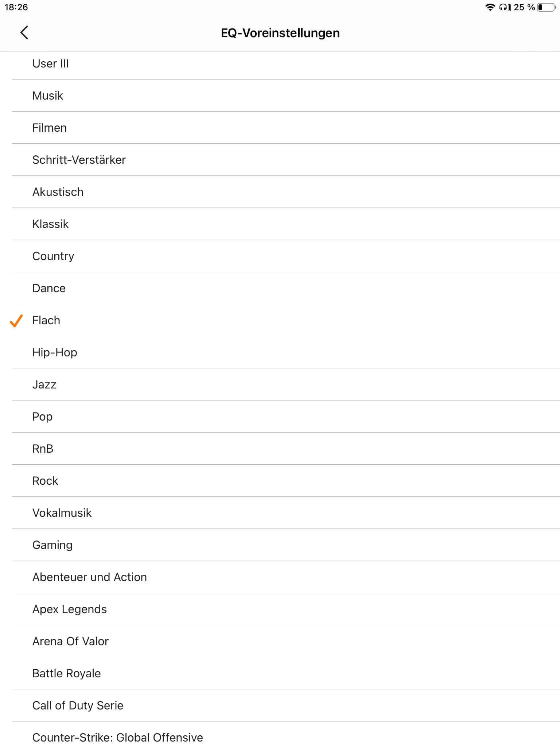Select the Flach EQ preset
The height and width of the screenshot is (747, 560).
click(46, 320)
